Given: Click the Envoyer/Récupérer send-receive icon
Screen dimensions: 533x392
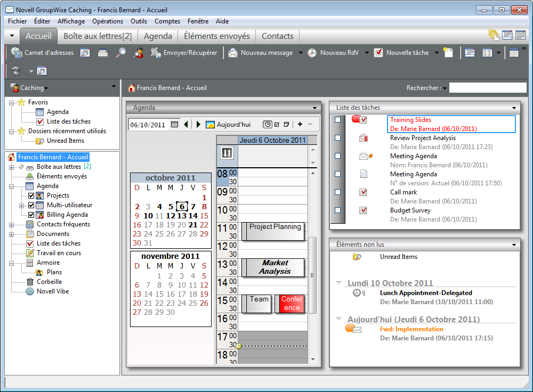Looking at the screenshot, I should click(156, 53).
